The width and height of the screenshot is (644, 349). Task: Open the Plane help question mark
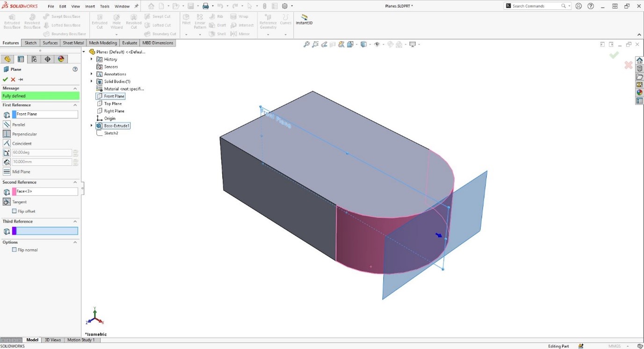[75, 69]
